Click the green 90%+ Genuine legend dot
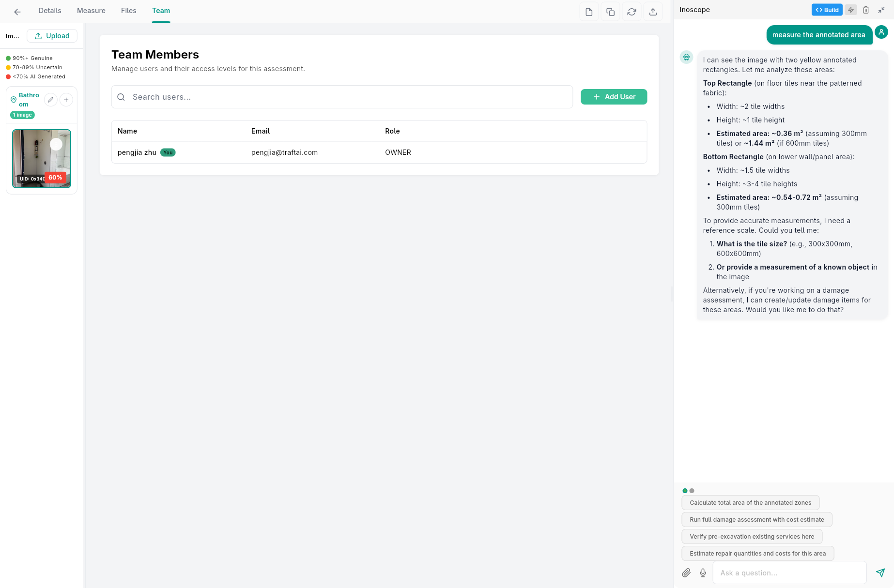The height and width of the screenshot is (588, 894). [x=8, y=58]
